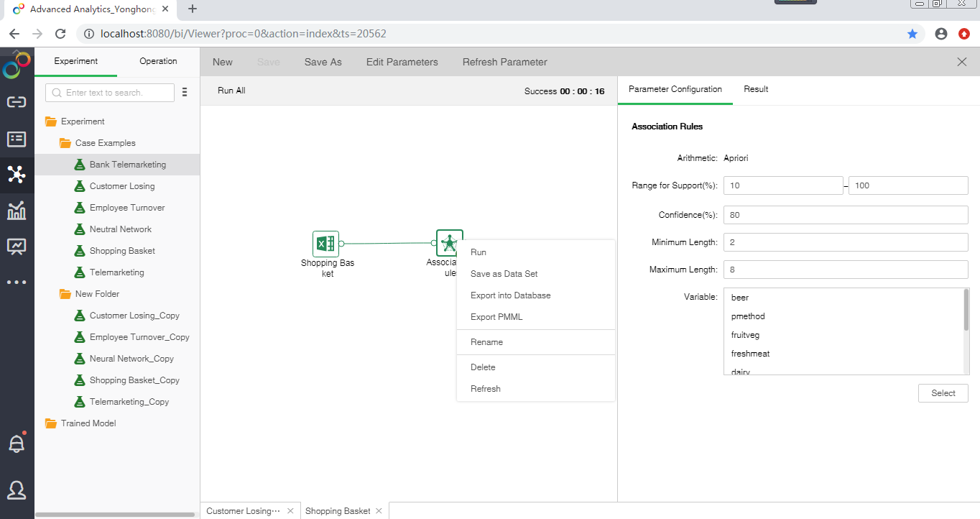The image size is (980, 519).
Task: Click the experiment search text box
Action: pos(110,93)
